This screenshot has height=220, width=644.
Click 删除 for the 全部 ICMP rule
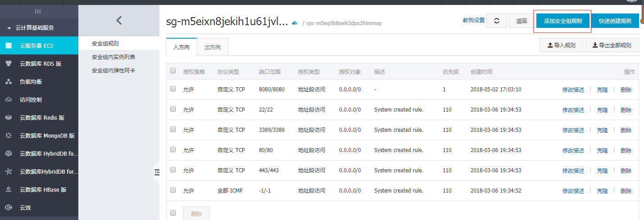point(626,191)
